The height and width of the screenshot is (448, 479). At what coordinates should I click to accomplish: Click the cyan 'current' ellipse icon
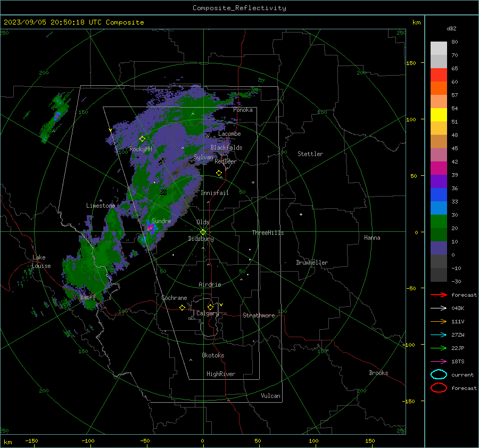439,374
